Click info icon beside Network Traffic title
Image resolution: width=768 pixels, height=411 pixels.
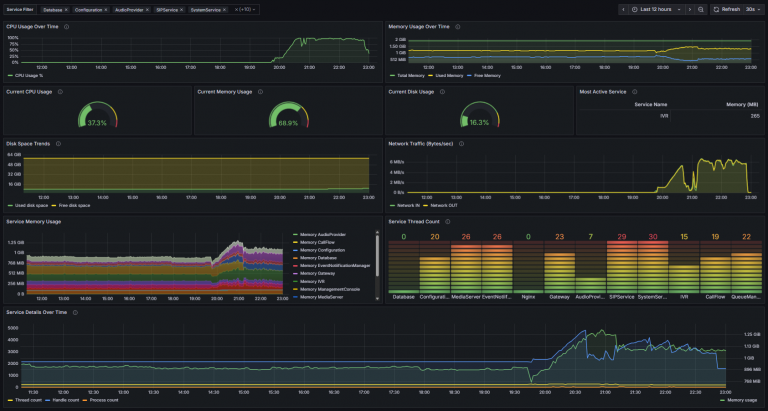(461, 144)
